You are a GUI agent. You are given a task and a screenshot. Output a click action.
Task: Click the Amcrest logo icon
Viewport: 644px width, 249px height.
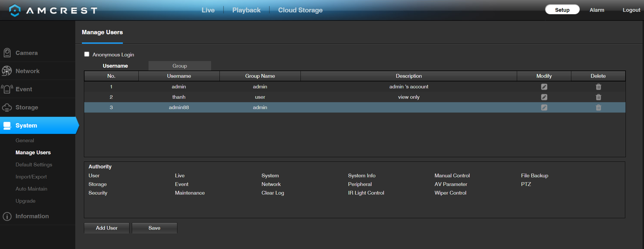pos(15,10)
